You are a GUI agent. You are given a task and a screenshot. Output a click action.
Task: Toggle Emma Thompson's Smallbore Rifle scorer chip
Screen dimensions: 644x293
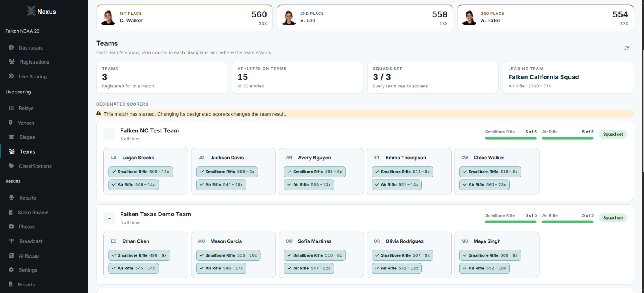click(x=402, y=172)
